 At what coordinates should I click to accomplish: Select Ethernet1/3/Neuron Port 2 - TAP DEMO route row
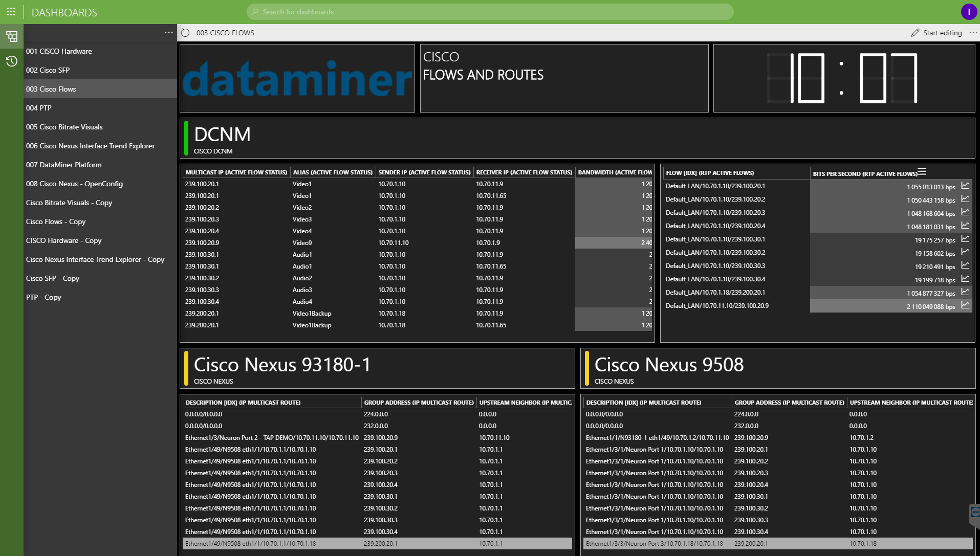[x=377, y=438]
